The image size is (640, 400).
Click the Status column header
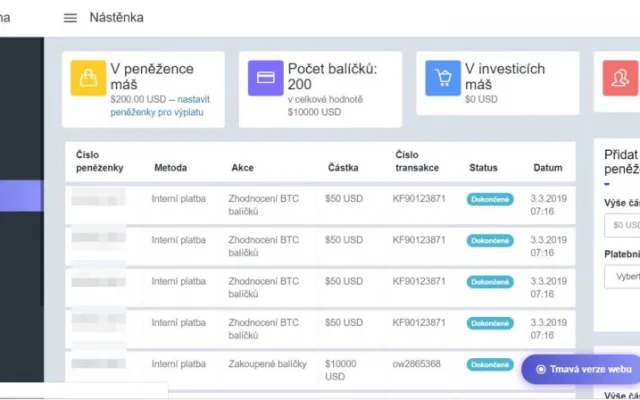(483, 168)
